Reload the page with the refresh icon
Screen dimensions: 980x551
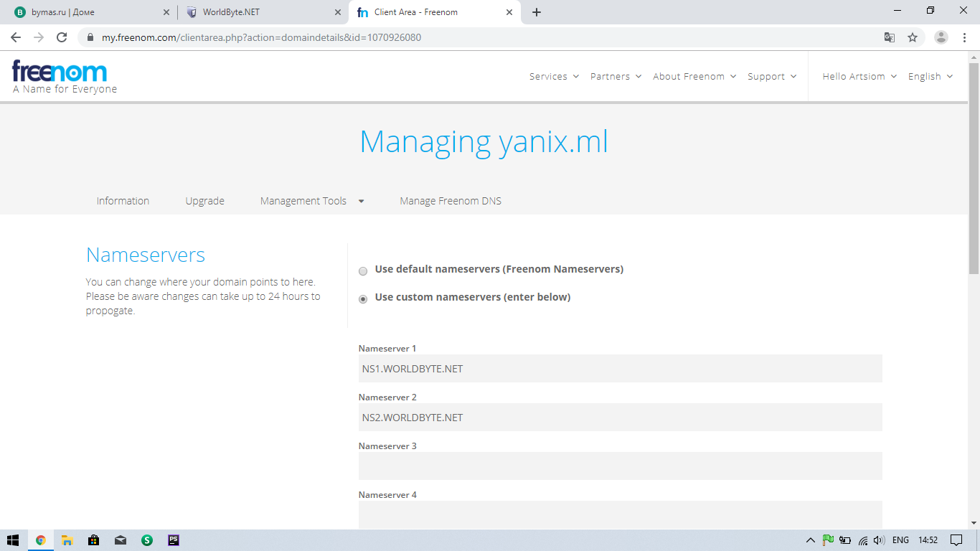(x=62, y=37)
